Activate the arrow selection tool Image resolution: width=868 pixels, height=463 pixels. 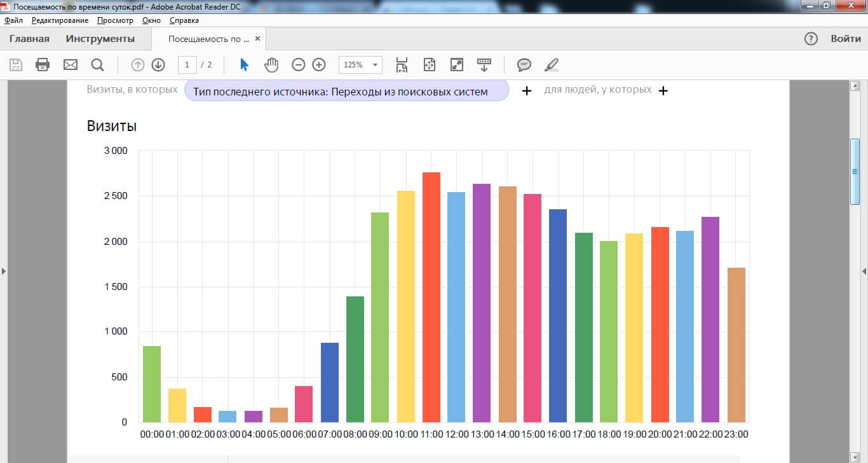(x=245, y=65)
